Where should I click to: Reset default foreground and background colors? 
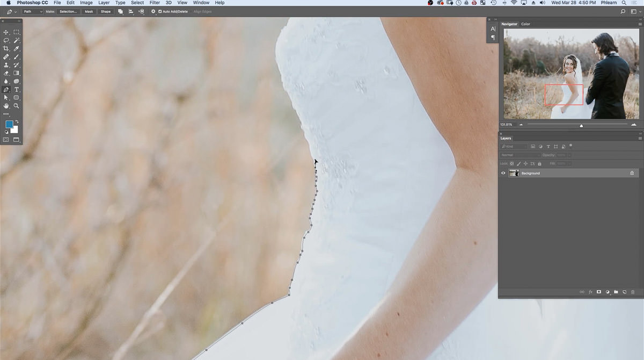tap(6, 132)
